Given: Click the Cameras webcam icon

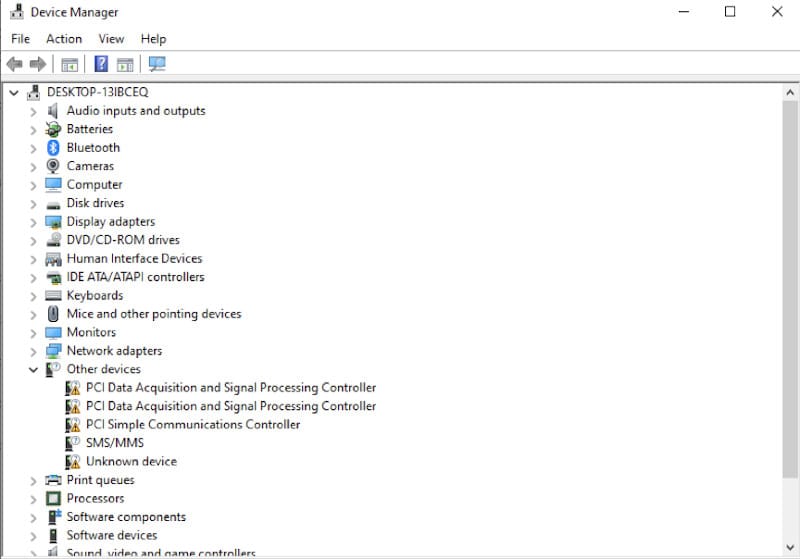Looking at the screenshot, I should click(53, 166).
